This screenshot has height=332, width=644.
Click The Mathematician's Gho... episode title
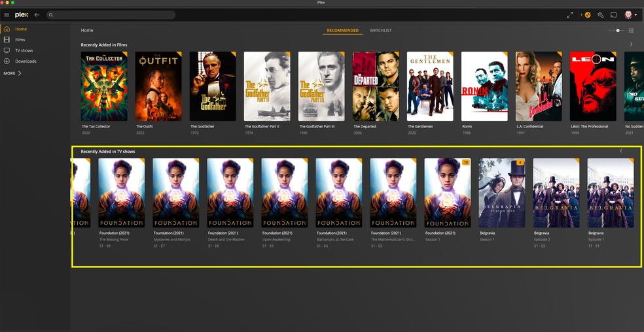click(x=393, y=239)
